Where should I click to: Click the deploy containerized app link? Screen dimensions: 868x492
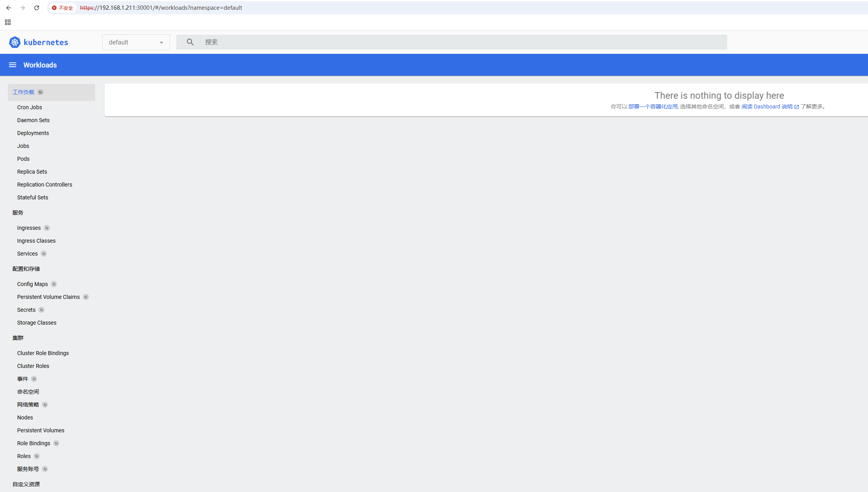653,107
